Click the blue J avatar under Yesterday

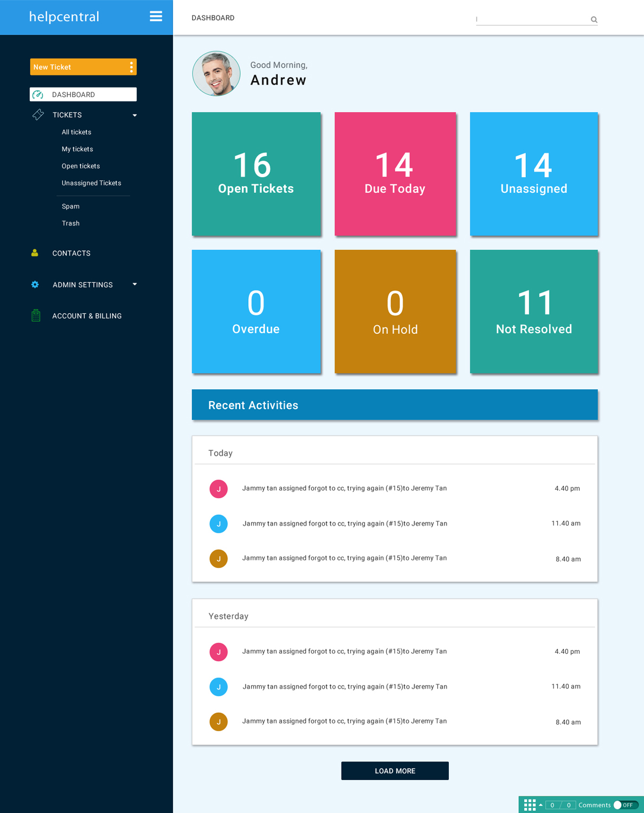point(218,687)
